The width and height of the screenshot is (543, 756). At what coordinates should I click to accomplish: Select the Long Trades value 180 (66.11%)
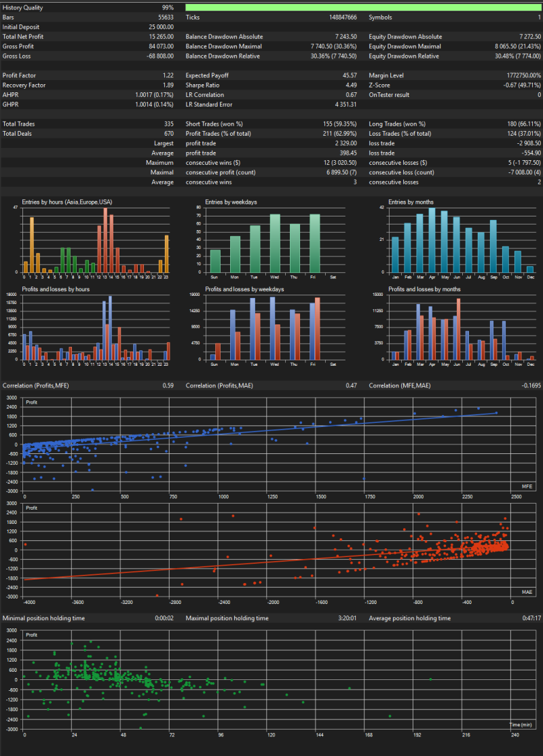524,124
